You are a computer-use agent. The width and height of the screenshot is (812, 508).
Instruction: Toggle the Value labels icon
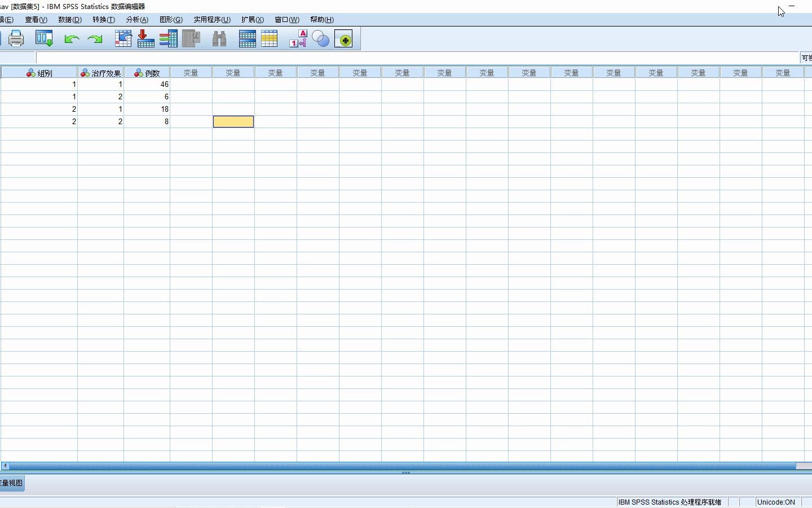pos(298,38)
